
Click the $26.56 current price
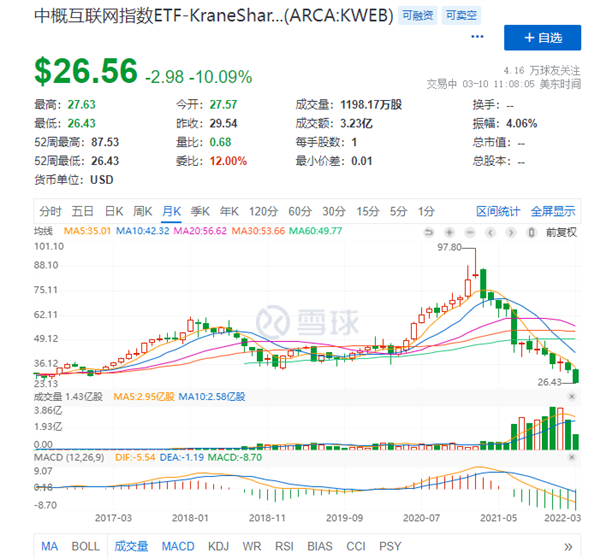coord(86,71)
